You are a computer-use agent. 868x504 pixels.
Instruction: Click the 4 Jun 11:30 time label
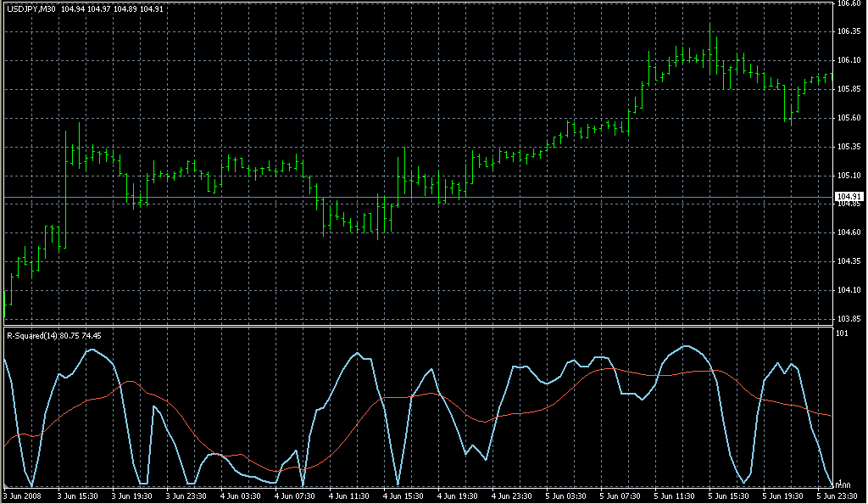(x=348, y=496)
